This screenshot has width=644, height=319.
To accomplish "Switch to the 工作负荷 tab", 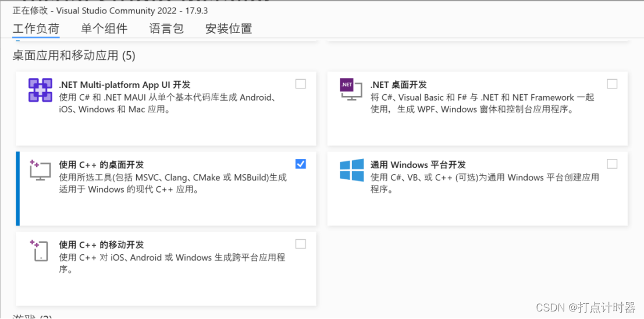I will pyautogui.click(x=36, y=29).
